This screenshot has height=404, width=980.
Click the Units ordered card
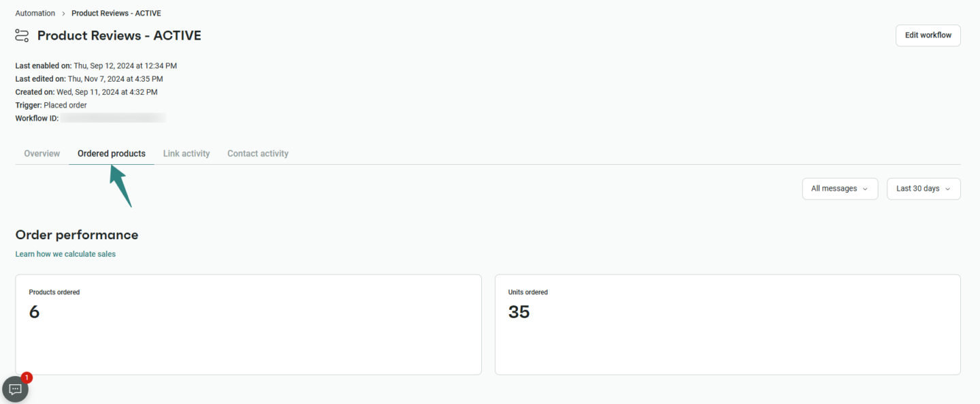[x=728, y=324]
